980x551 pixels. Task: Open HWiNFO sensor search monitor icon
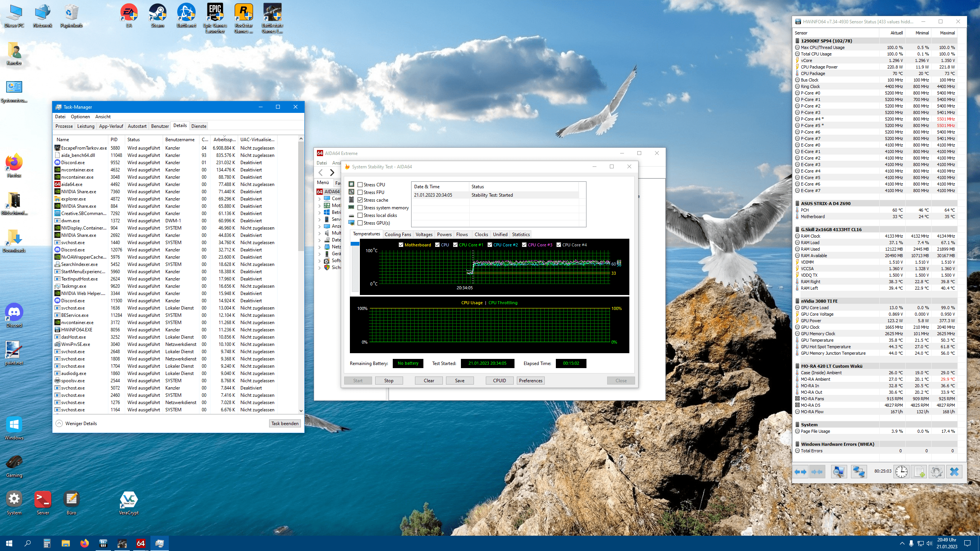coord(839,472)
